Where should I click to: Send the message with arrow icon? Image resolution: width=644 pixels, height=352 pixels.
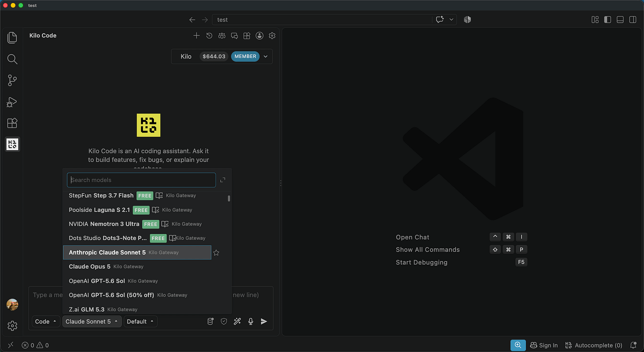point(264,321)
